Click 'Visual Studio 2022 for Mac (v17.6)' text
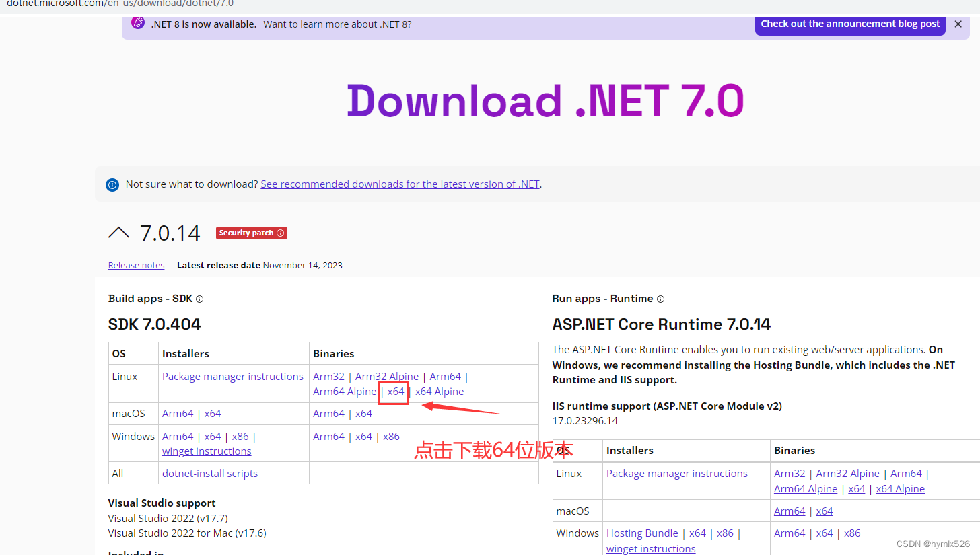 (x=187, y=533)
